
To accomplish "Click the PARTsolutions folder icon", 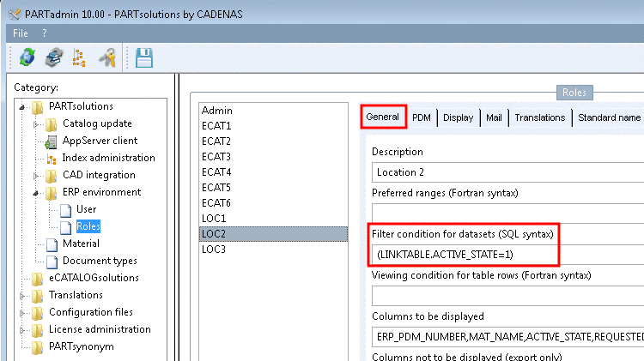I will (x=38, y=107).
